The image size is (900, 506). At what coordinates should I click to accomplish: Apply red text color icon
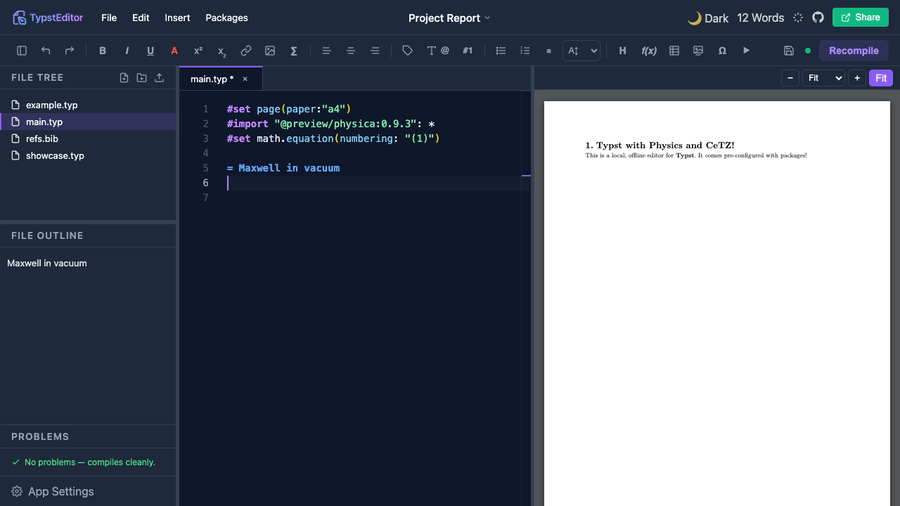tap(174, 50)
